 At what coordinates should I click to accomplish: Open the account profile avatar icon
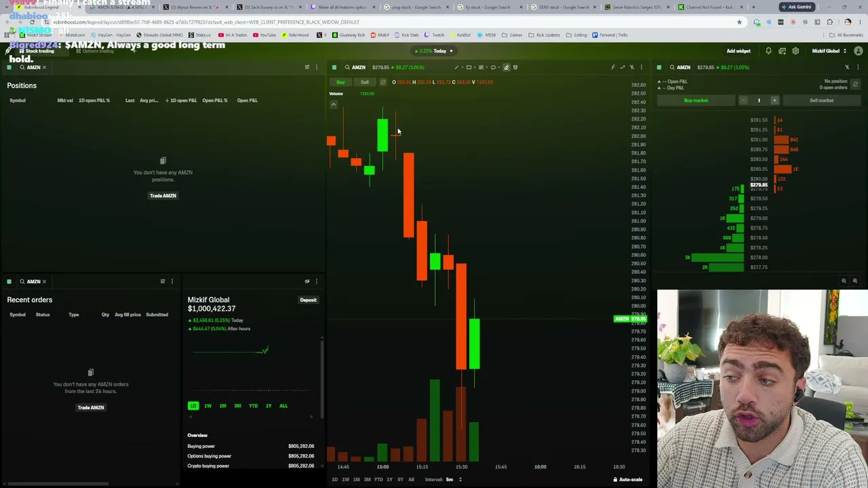point(858,51)
